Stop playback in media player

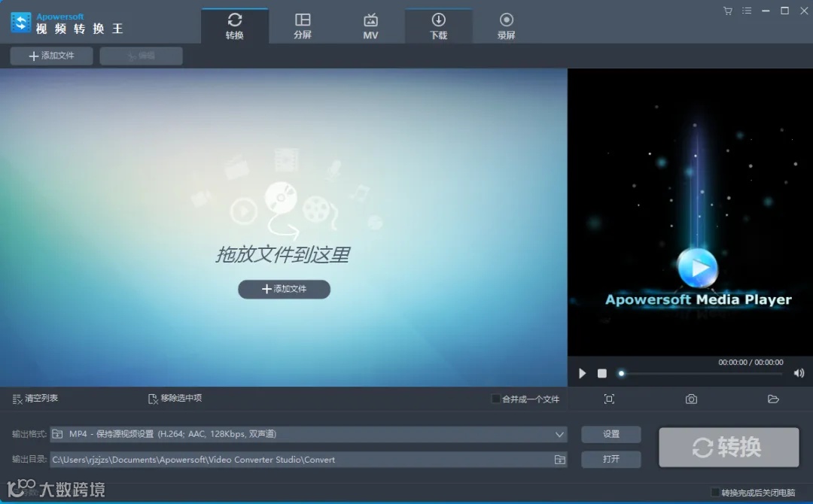602,373
